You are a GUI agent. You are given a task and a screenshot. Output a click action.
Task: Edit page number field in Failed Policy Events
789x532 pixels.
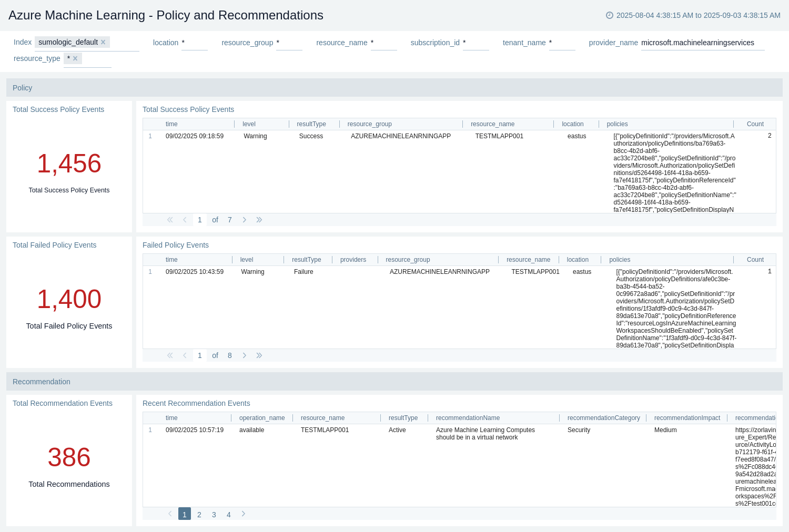tap(200, 355)
